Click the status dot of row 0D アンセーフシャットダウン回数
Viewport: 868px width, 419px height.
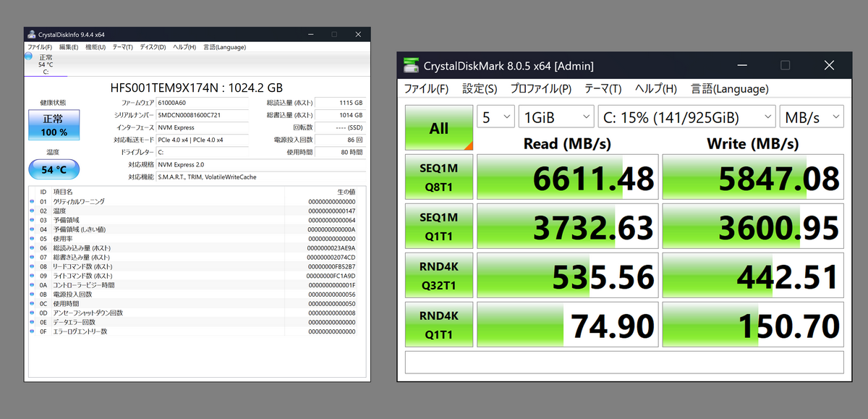pos(31,313)
